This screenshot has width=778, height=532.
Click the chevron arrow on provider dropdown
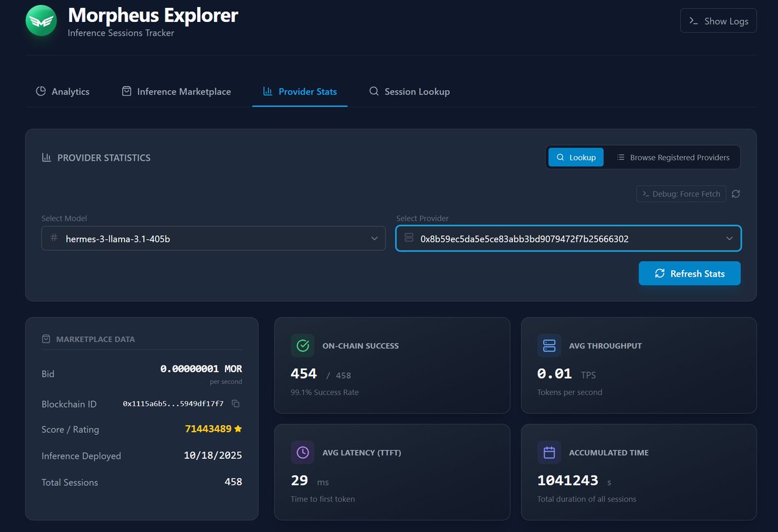[x=729, y=238]
